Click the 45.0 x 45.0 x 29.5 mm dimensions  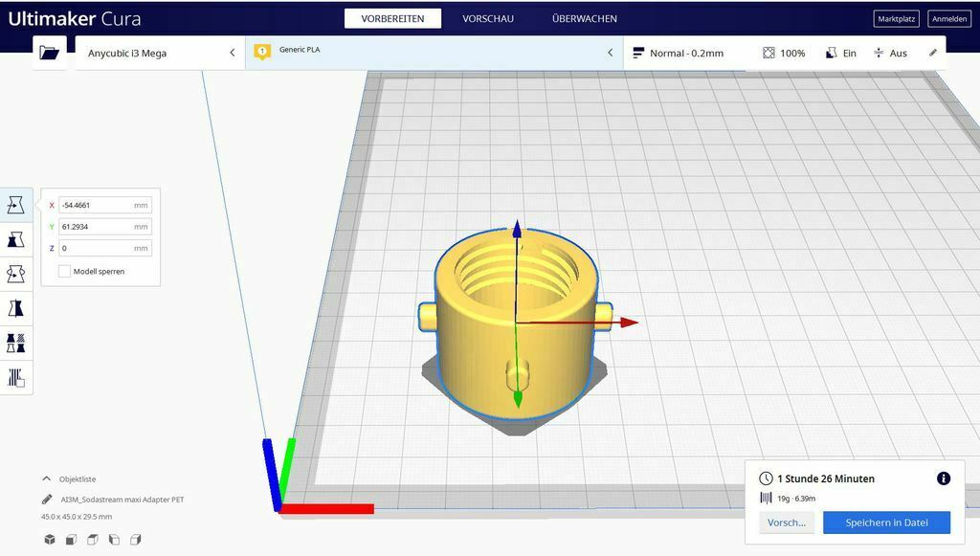[77, 517]
